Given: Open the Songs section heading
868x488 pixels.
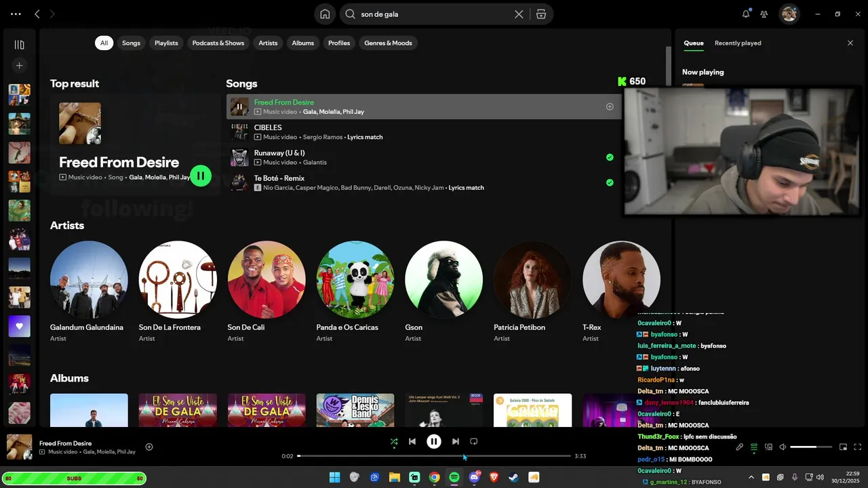Looking at the screenshot, I should pyautogui.click(x=241, y=83).
